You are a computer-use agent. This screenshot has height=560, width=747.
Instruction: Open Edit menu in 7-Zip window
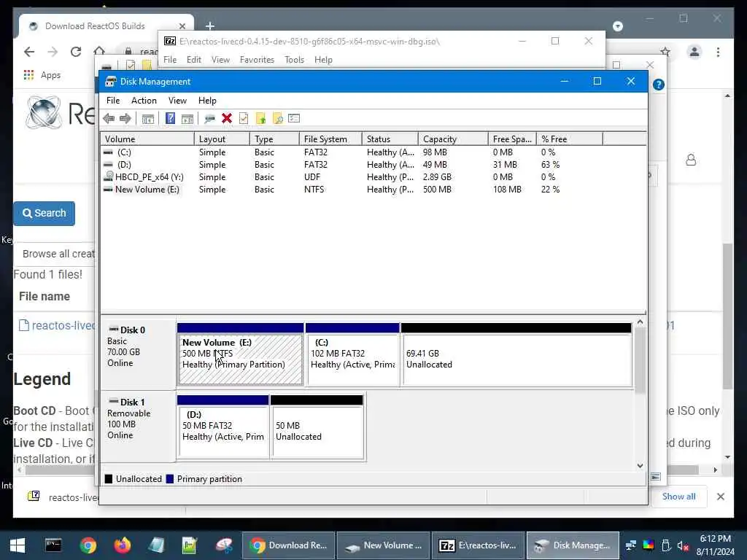click(x=193, y=60)
